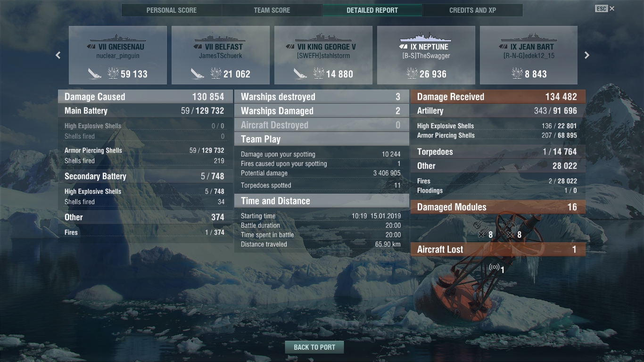Select the Detailed Report tab
The width and height of the screenshot is (644, 362).
[372, 10]
